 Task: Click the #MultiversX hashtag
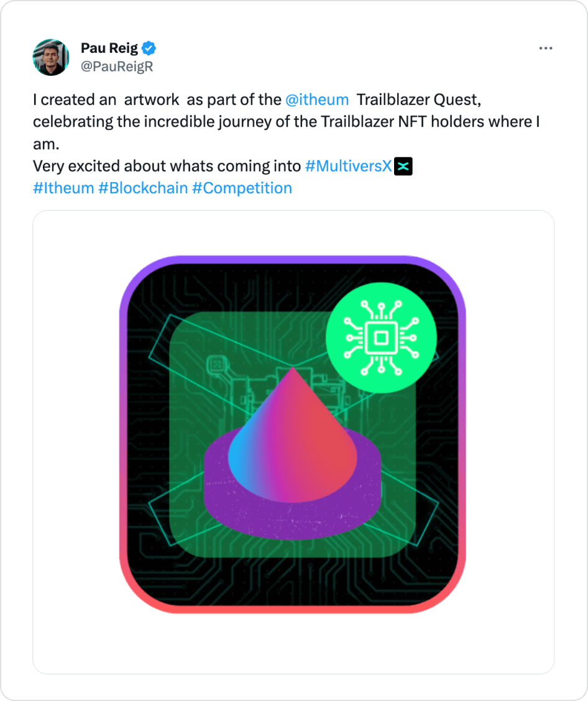pos(349,166)
